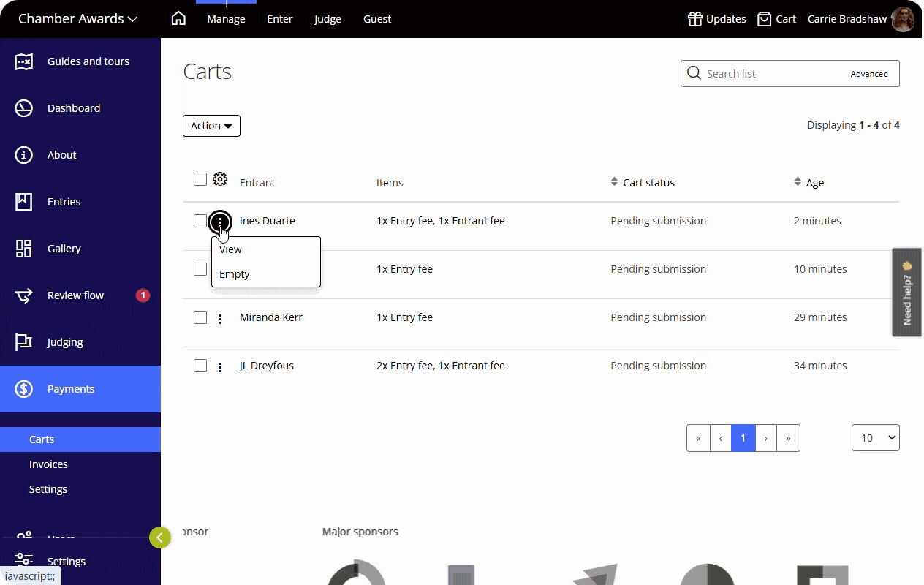
Task: Open Review flow with the notification badge
Action: [x=75, y=295]
